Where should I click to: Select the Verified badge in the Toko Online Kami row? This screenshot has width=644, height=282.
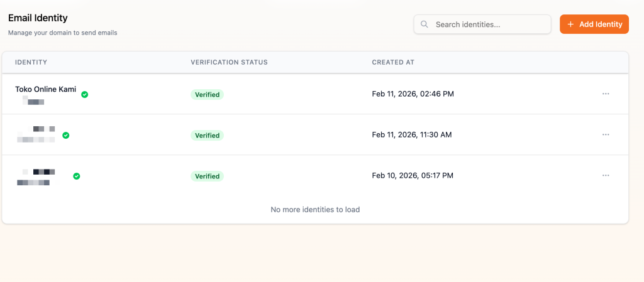pyautogui.click(x=207, y=95)
